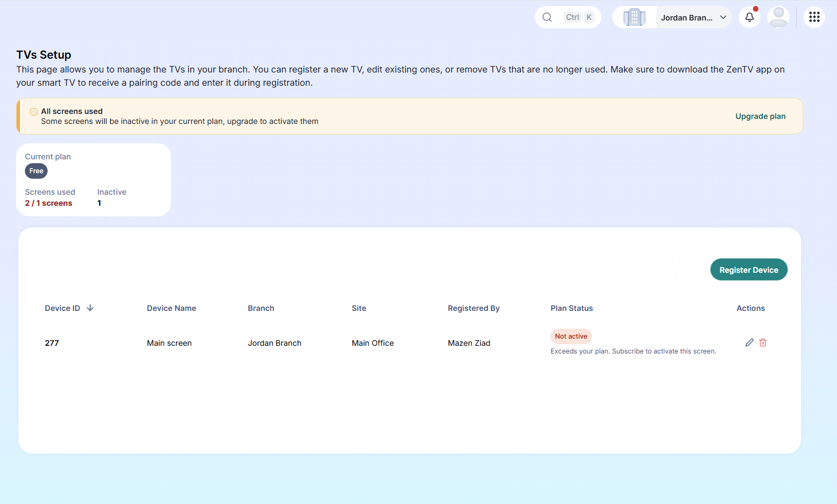Click the Registered By column header
The height and width of the screenshot is (504, 837).
click(474, 308)
